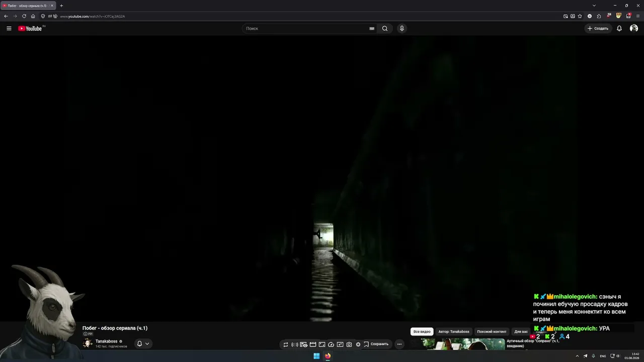Viewport: 644px width, 362px height.
Task: Open the Firefox taskbar icon
Action: [x=328, y=356]
